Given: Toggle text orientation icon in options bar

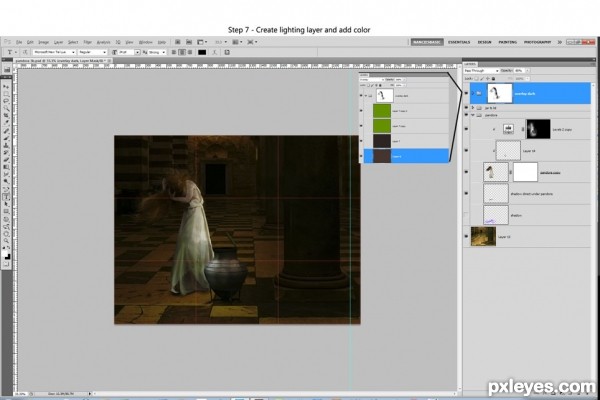Looking at the screenshot, I should tap(25, 52).
